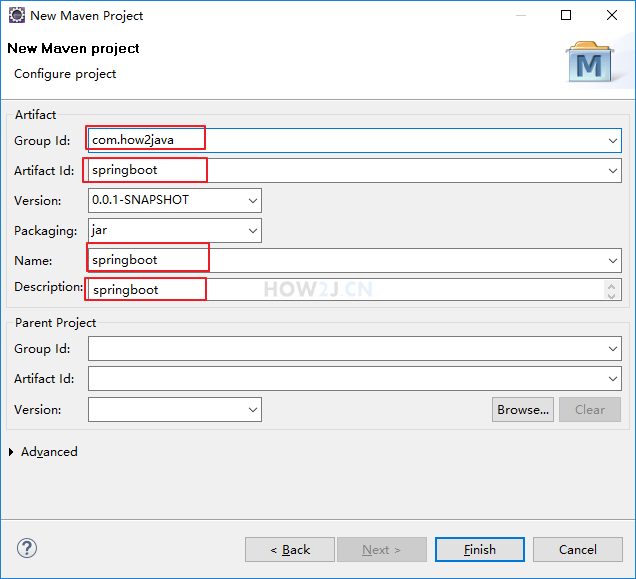Click the Maven M wizard banner icon
636x579 pixels.
589,61
